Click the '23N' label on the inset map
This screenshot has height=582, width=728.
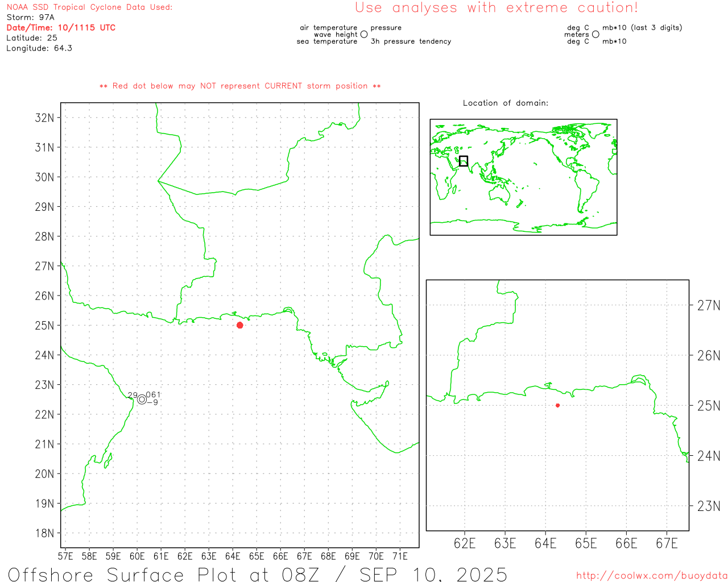click(x=709, y=506)
